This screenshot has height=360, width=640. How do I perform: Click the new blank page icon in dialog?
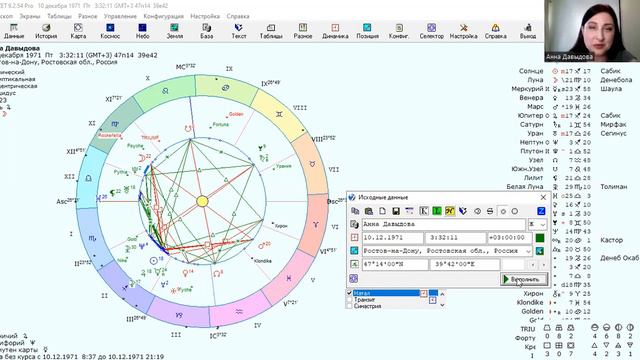[382, 211]
